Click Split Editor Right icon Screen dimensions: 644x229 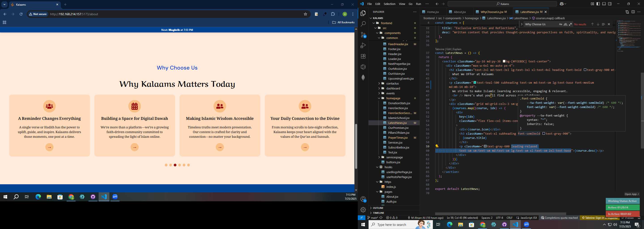(x=633, y=12)
